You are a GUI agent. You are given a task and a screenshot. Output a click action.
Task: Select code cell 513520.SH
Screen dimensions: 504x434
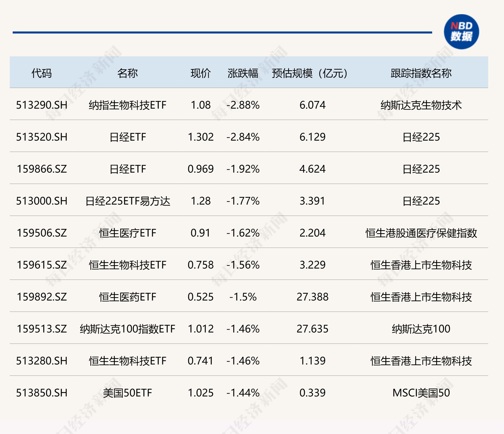click(x=42, y=137)
